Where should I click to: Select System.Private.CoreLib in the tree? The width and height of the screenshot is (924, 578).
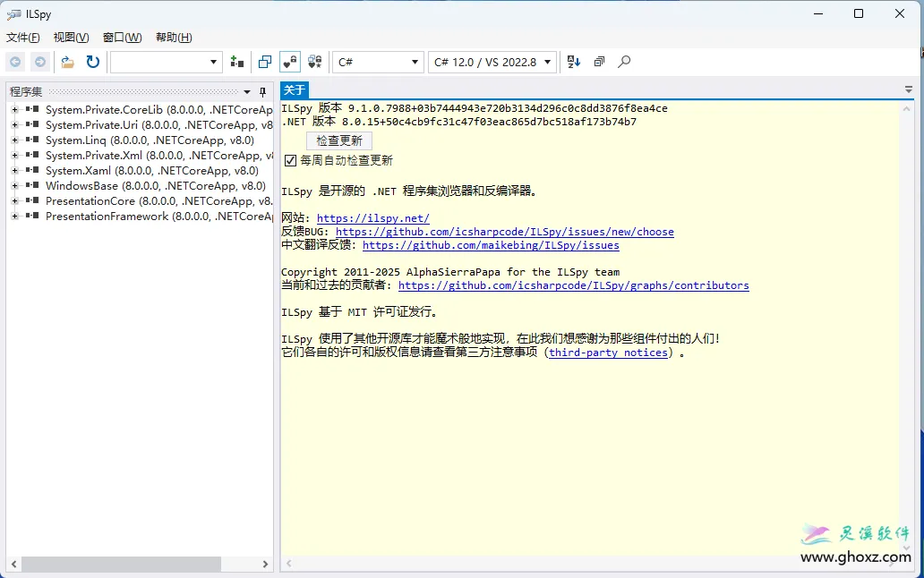coord(159,109)
